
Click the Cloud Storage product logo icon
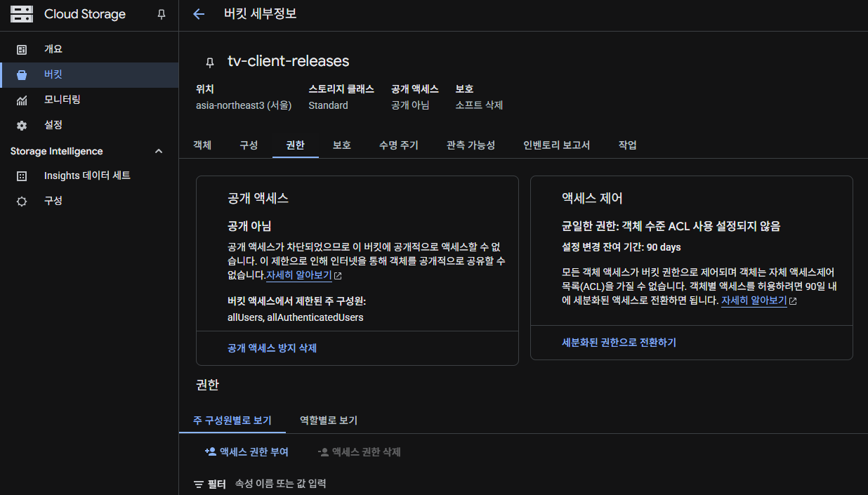pos(22,14)
